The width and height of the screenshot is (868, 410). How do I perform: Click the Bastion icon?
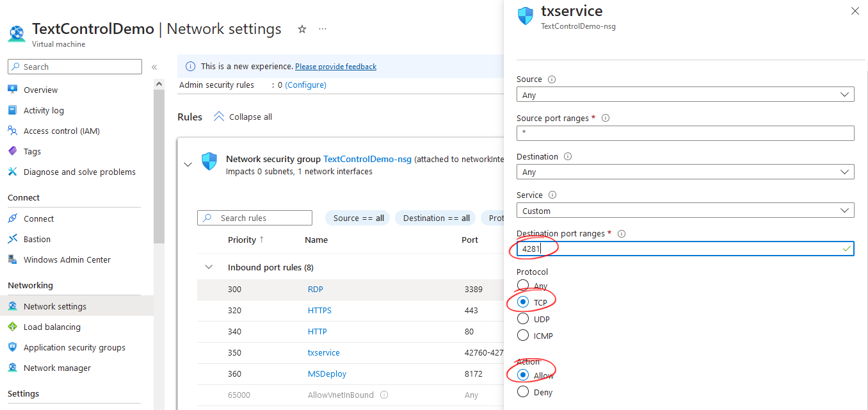pyautogui.click(x=13, y=239)
